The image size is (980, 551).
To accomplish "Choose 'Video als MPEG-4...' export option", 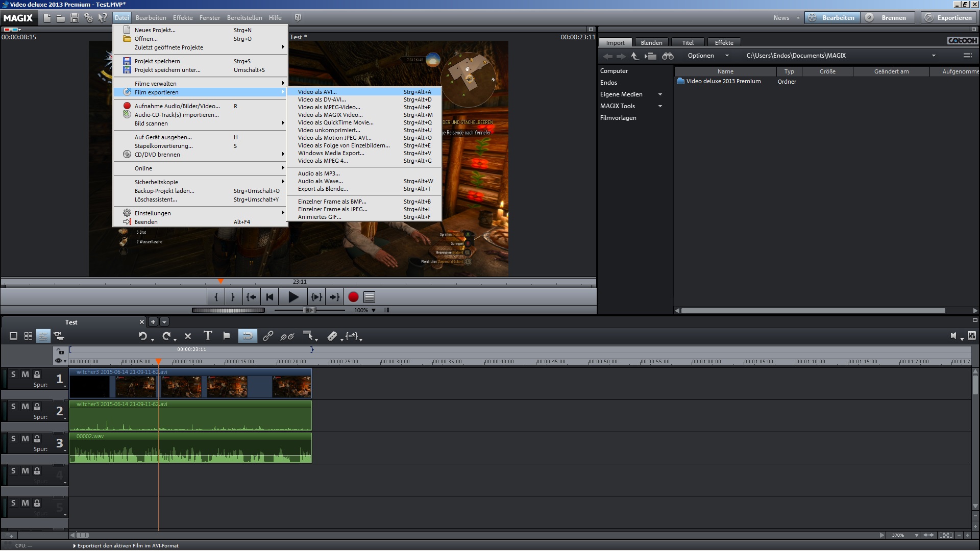I will tap(364, 161).
